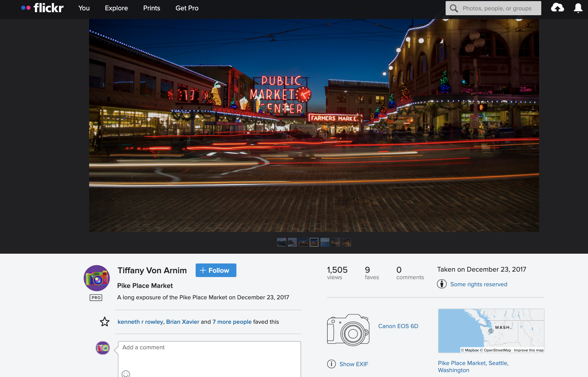Click Tiffany Von Arnim's avatar
Screen dimensions: 588x377
click(97, 278)
